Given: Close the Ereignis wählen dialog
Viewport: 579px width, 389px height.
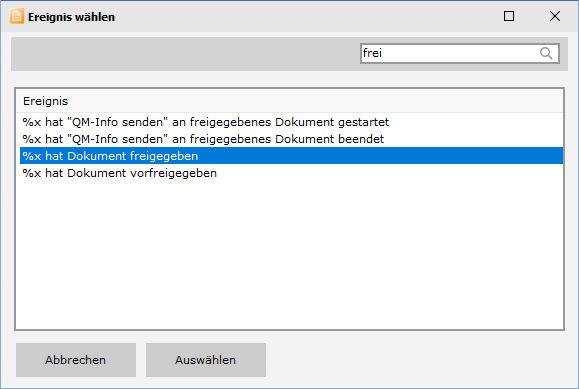Looking at the screenshot, I should point(555,16).
